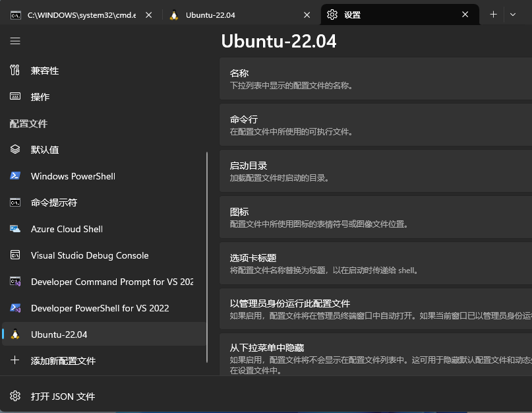Switch to the C:\WINDOWS\system32\cmd.exe tab

tap(82, 15)
